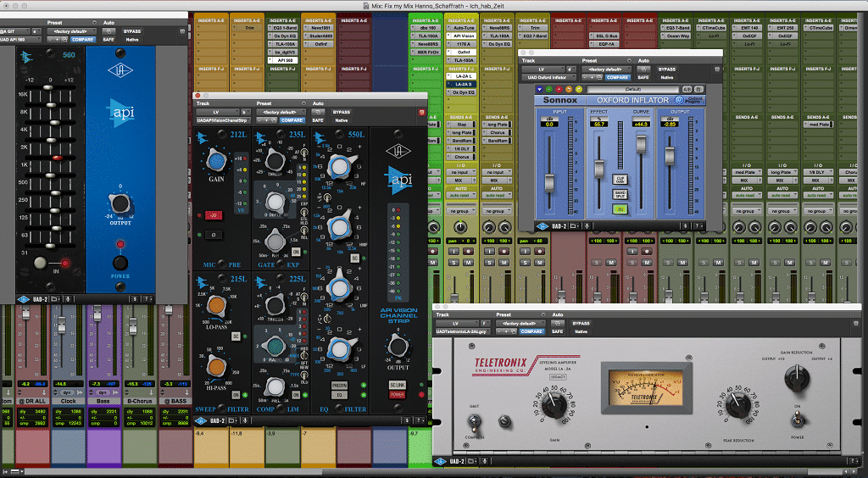Click Oxford Inflator INPUT fader handle
Viewport: 868px width, 478px height.
point(549,182)
